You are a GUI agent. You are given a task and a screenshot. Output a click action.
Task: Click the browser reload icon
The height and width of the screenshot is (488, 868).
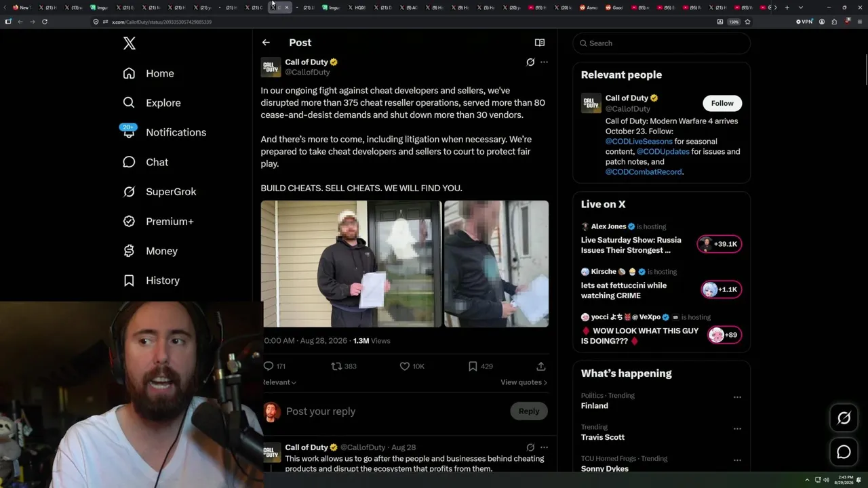(x=45, y=22)
